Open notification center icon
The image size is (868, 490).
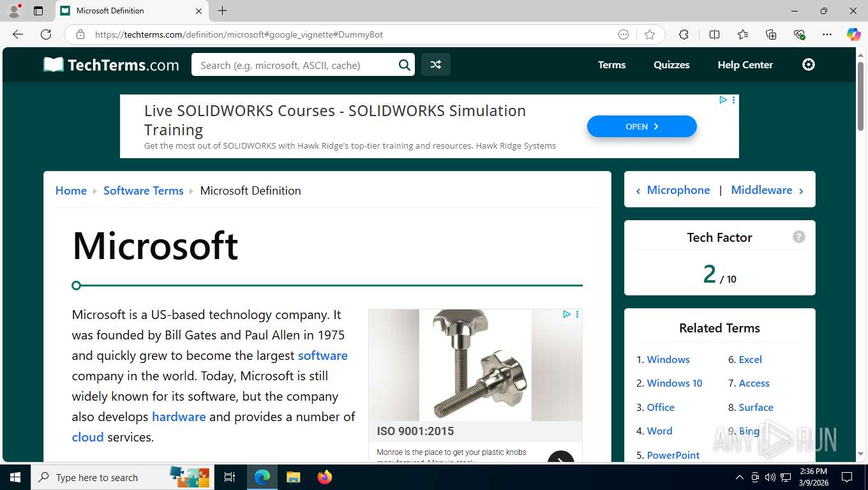click(847, 477)
